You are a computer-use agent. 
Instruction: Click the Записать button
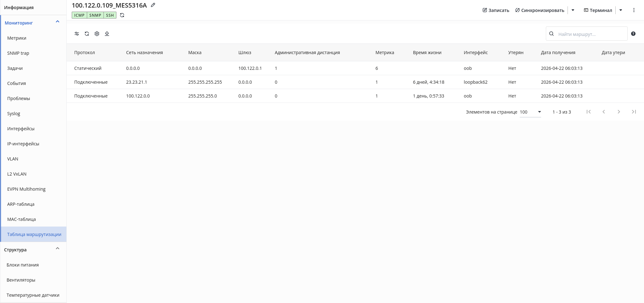(496, 10)
